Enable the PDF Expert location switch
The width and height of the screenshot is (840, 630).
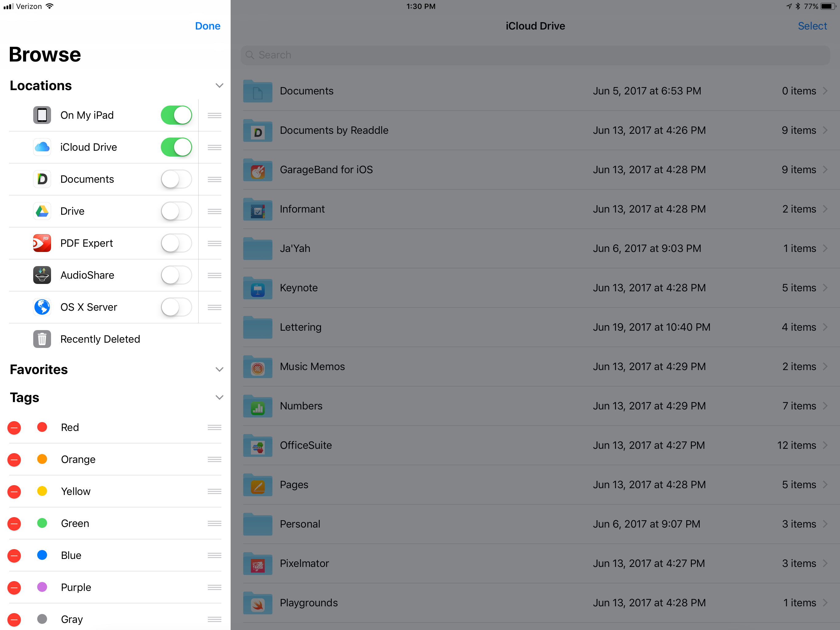(176, 243)
